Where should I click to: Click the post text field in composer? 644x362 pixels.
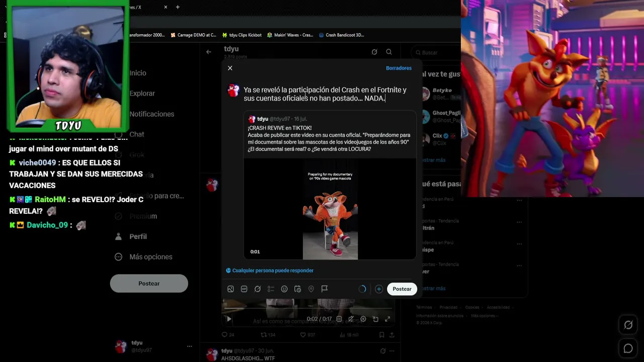tap(325, 94)
